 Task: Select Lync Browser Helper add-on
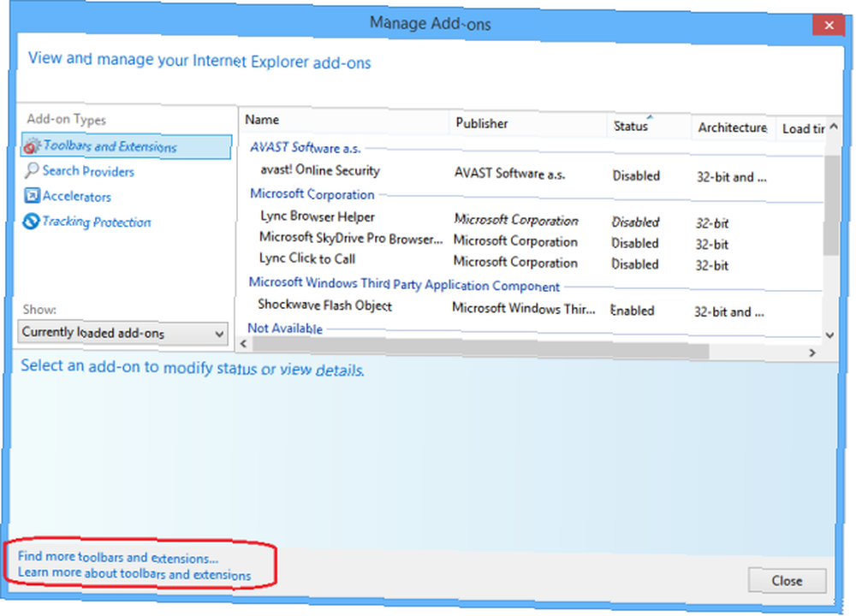tap(318, 216)
